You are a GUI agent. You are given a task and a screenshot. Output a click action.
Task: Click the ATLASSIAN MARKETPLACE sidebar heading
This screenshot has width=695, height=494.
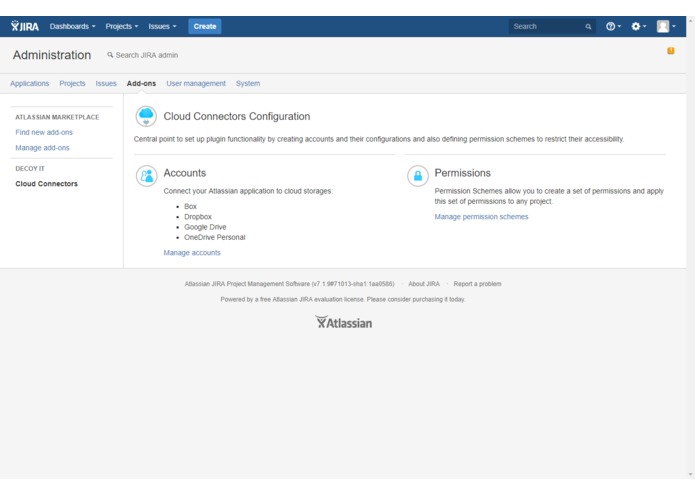[x=57, y=117]
